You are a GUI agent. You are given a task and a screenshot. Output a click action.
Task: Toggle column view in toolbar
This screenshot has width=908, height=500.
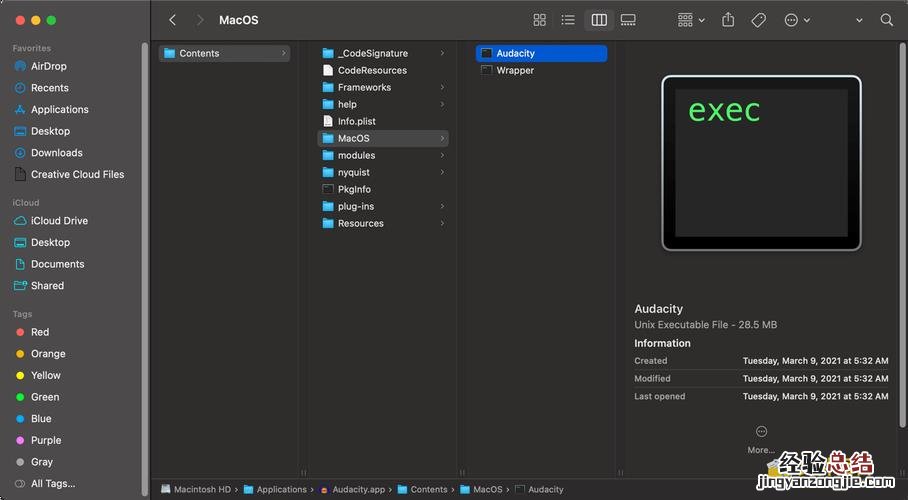tap(599, 20)
